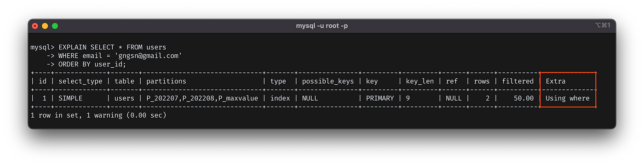Click the 'SIMPLE' select type value

coord(70,98)
